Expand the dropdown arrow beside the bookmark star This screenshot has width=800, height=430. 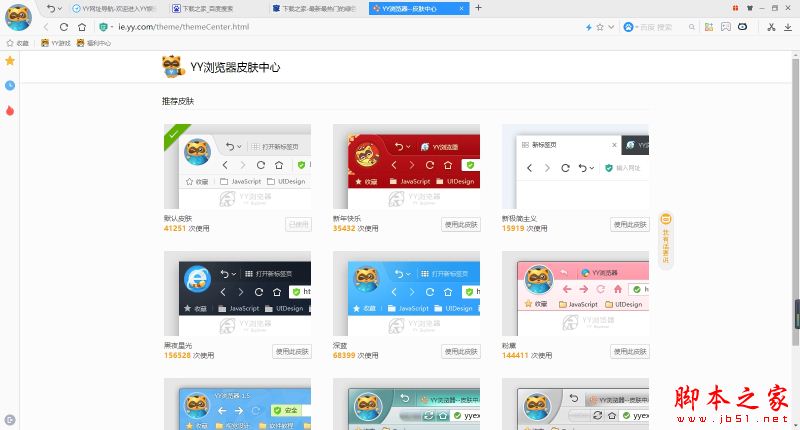[x=611, y=27]
